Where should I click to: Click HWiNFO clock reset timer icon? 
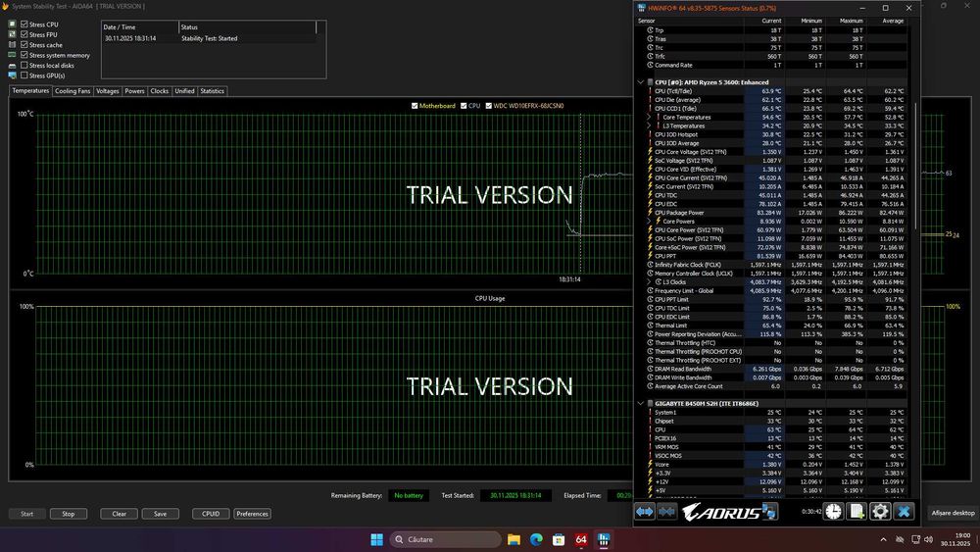833,512
